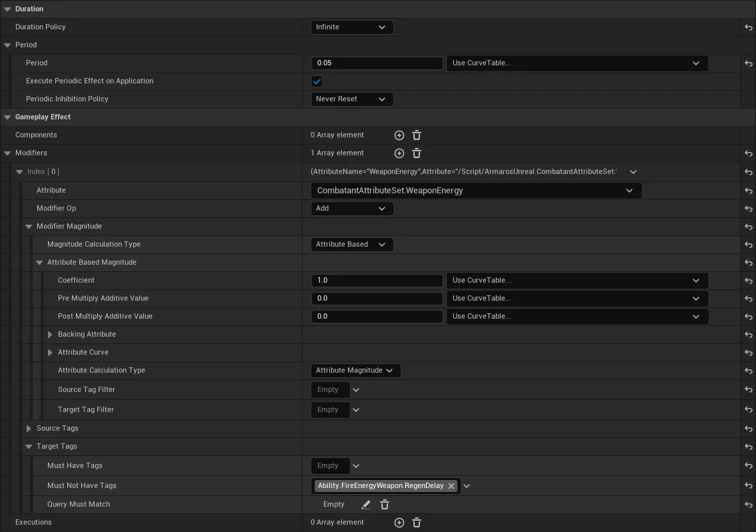This screenshot has width=756, height=532.
Task: Add a new element to the Modifiers array
Action: (399, 153)
